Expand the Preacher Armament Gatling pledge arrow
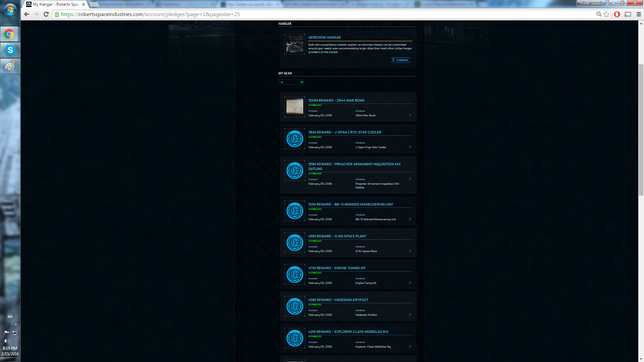Image resolution: width=644 pixels, height=362 pixels. (410, 179)
